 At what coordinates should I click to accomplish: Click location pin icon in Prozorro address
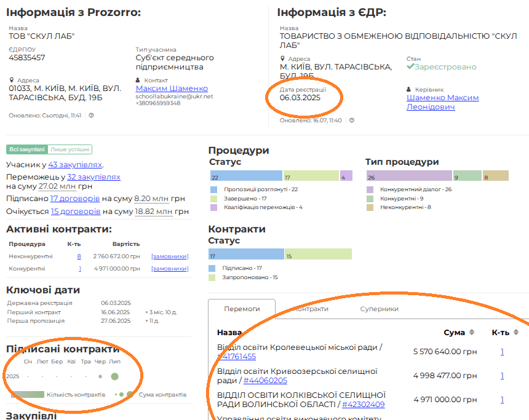[x=12, y=80]
